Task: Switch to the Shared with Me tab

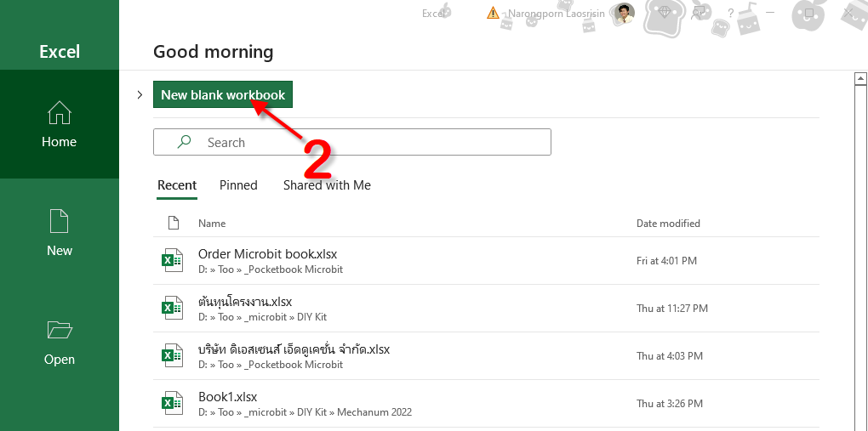Action: (327, 184)
